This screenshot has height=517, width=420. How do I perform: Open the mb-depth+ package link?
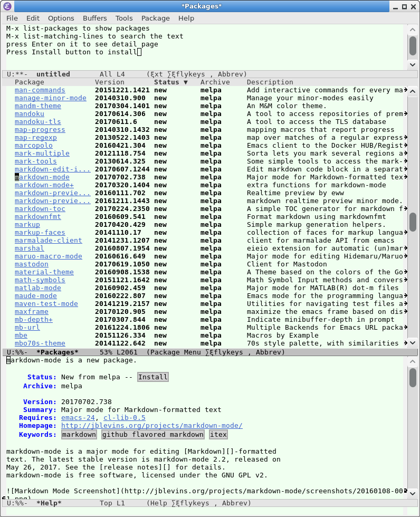tap(34, 320)
